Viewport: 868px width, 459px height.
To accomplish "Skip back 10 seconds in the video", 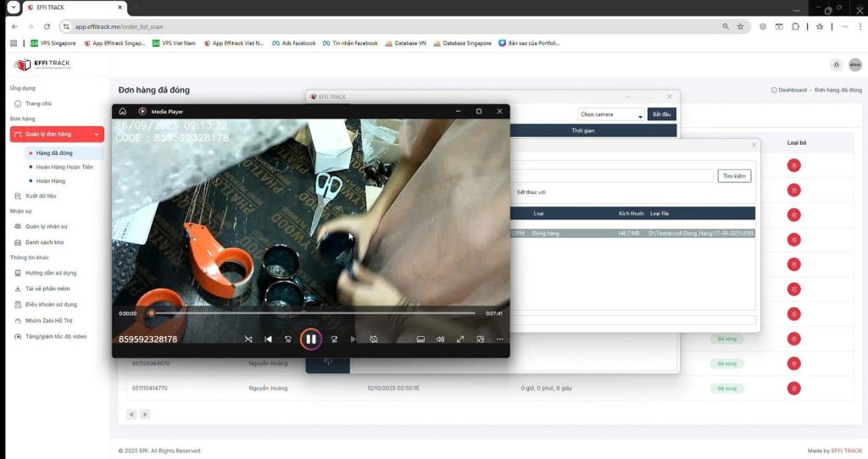I will click(x=288, y=339).
